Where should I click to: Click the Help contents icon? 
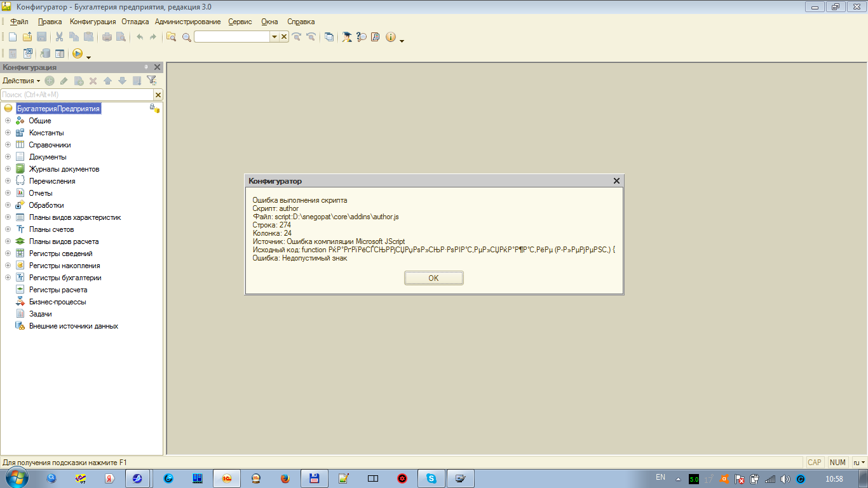coord(376,37)
